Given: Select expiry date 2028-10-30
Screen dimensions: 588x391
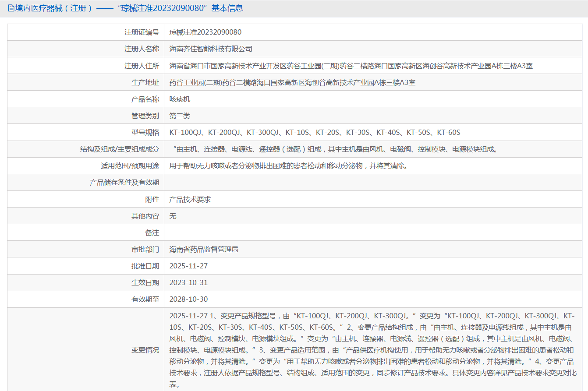Looking at the screenshot, I should 188,299.
